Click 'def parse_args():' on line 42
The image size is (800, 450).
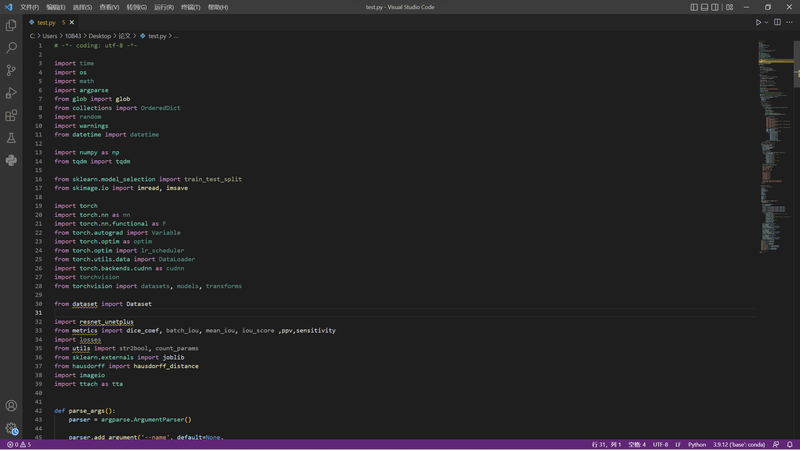tap(85, 411)
